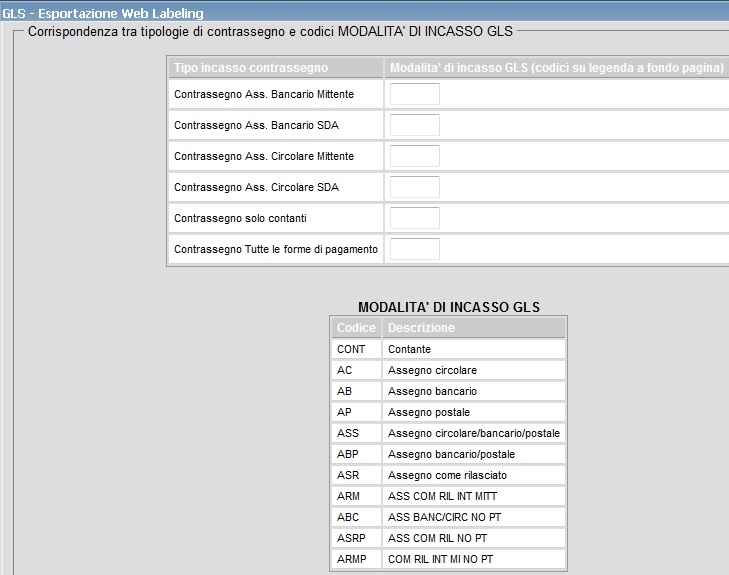Click the input field for Contrassegno Ass. Bancario Mittente

tap(415, 94)
